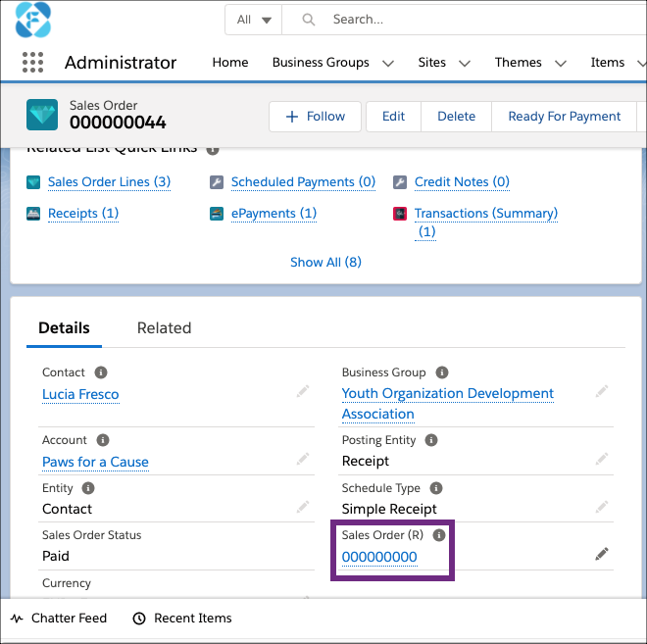Go to the Home nav tab
The image size is (647, 644).
click(x=230, y=63)
